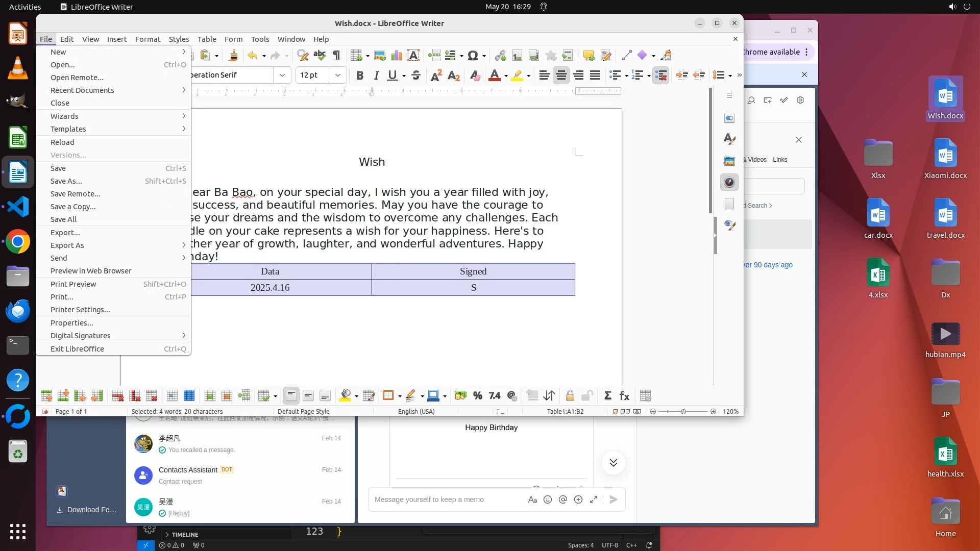Toggle italic text formatting
Image resolution: width=980 pixels, height=551 pixels.
click(376, 76)
